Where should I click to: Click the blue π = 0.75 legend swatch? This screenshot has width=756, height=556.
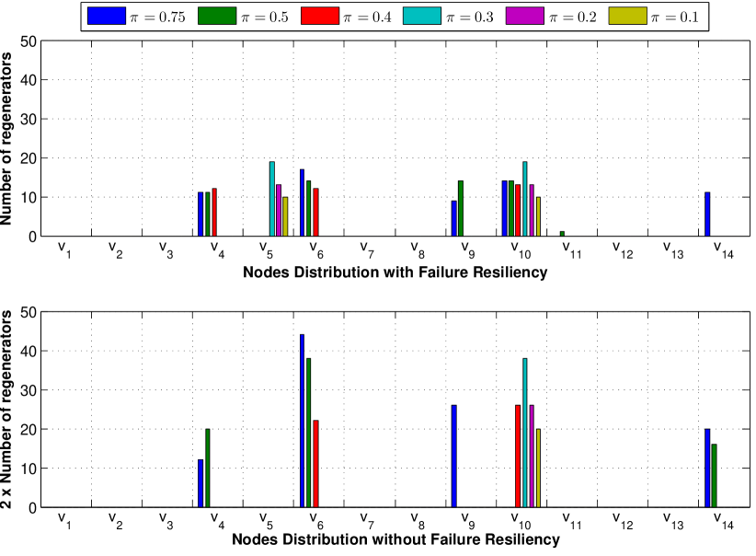pos(106,16)
